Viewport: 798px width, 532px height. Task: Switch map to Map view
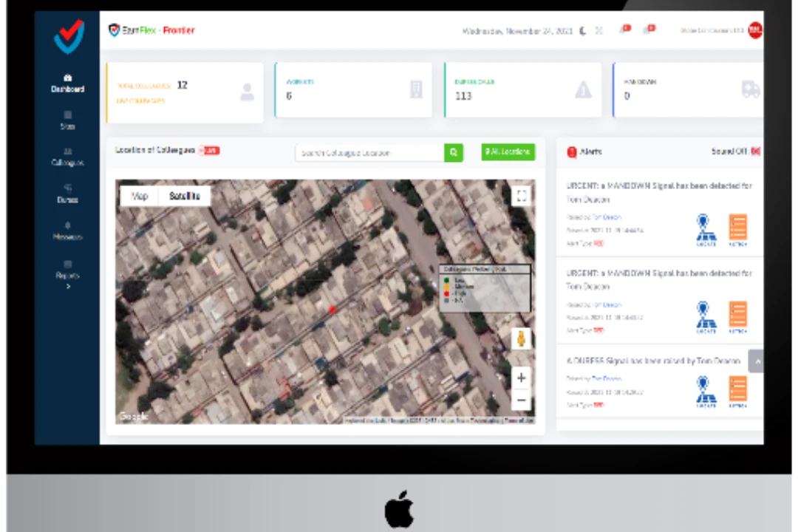[140, 196]
